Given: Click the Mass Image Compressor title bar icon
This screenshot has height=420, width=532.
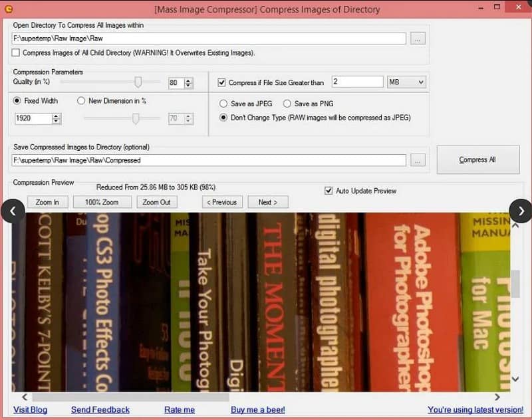Looking at the screenshot, I should coord(8,9).
